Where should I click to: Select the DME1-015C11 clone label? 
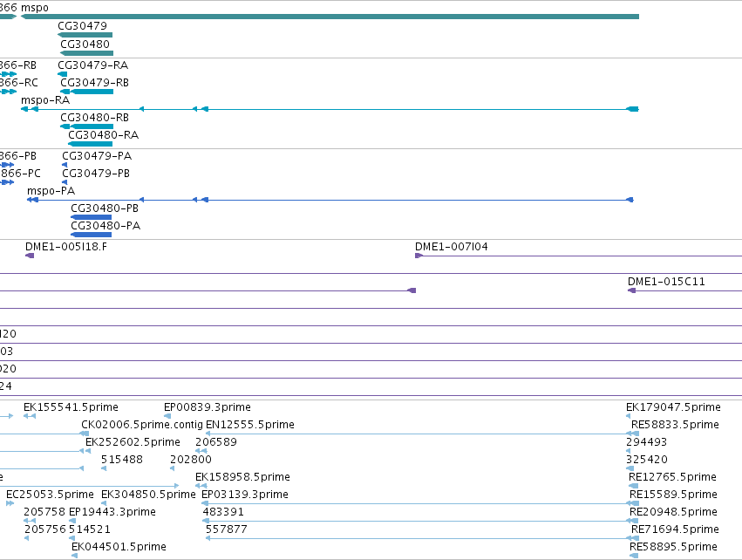tap(666, 282)
